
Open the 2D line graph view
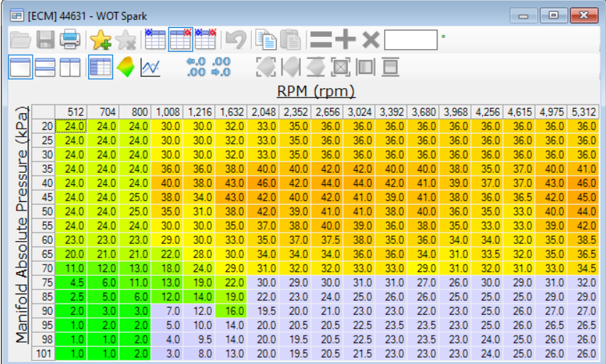(x=150, y=68)
